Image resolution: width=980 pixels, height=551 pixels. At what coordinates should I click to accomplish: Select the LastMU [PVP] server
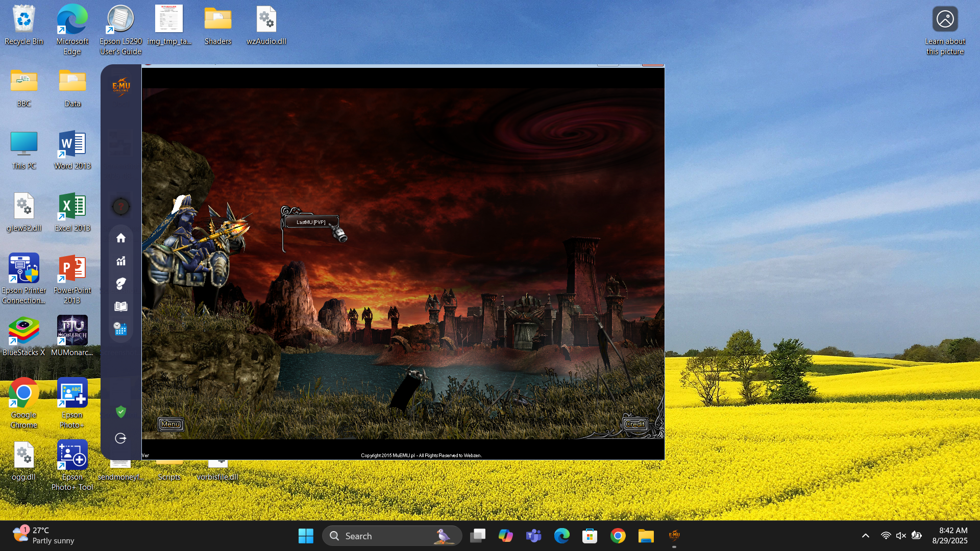coord(311,222)
